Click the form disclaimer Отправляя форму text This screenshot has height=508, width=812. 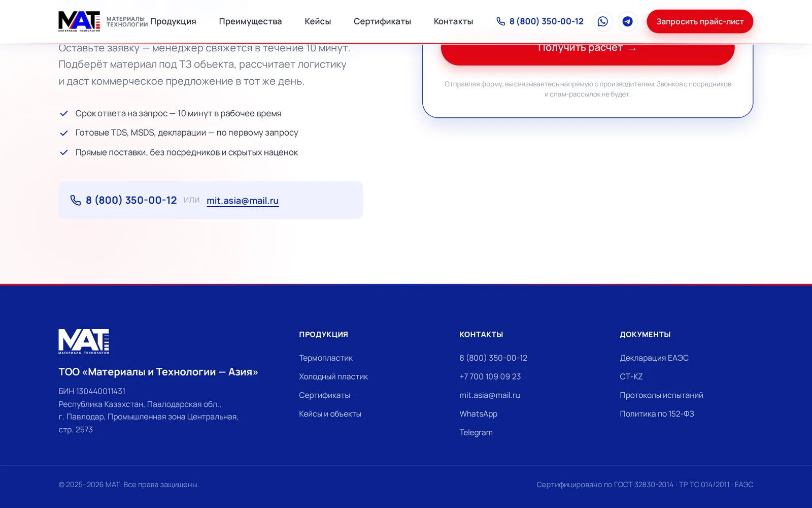(x=588, y=89)
